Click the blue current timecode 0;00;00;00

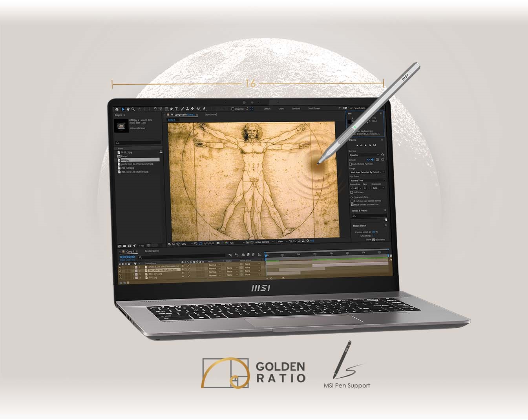[x=127, y=257]
